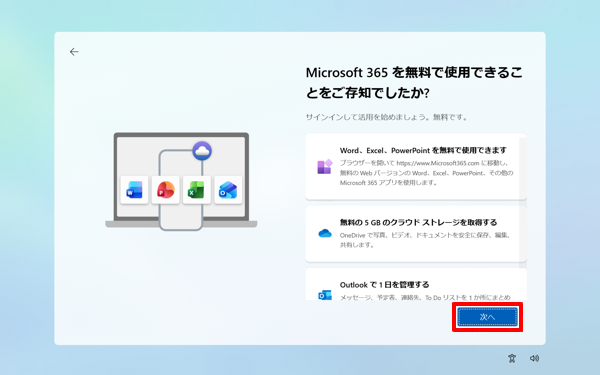Screen dimensions: 600x375
Task: Click the cloud badge above the phone
Action: coord(202,151)
